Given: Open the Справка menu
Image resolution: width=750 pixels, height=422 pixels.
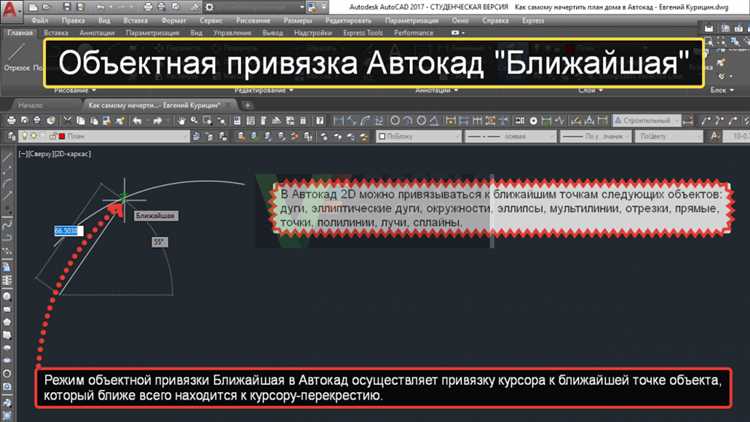Looking at the screenshot, I should [495, 21].
